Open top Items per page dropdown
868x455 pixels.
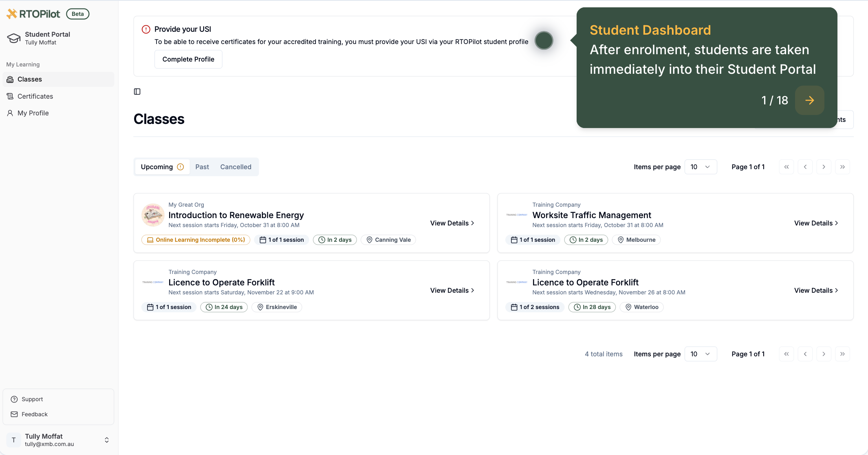click(x=700, y=167)
